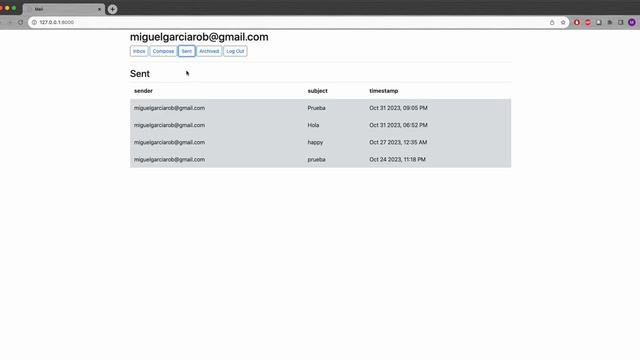Open the red ABP-style extension icon

pos(588,22)
